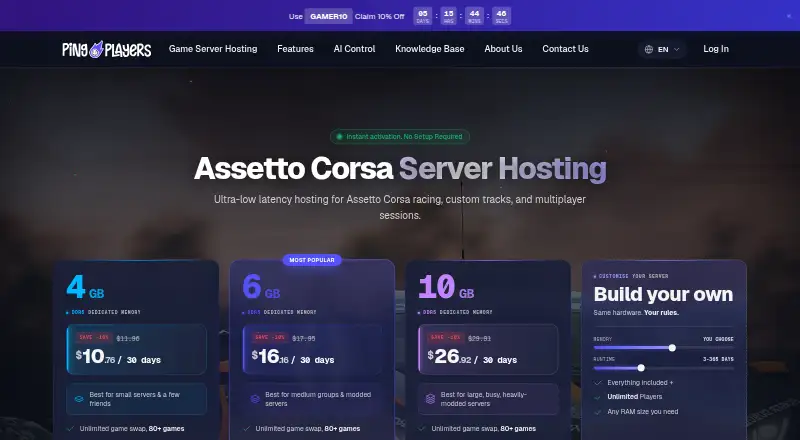Image resolution: width=800 pixels, height=440 pixels.
Task: Click Best for small servers text
Action: tap(135, 399)
